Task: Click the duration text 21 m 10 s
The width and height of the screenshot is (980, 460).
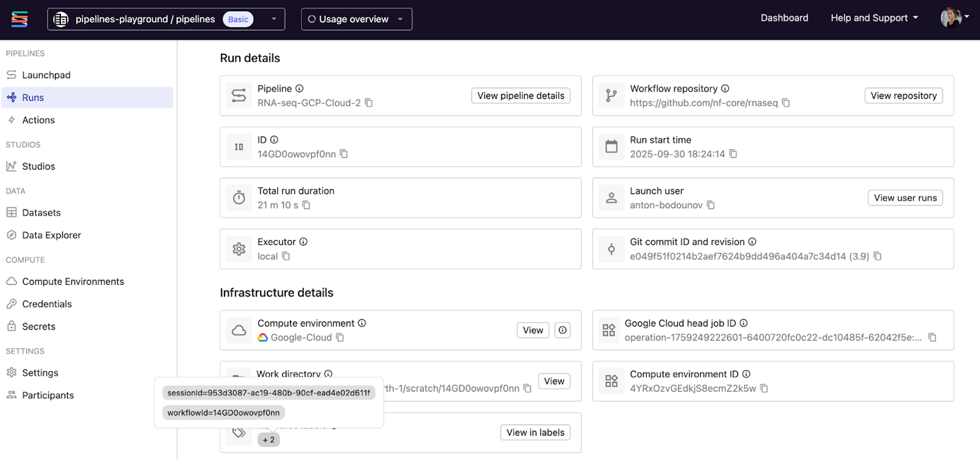Action: pyautogui.click(x=278, y=205)
